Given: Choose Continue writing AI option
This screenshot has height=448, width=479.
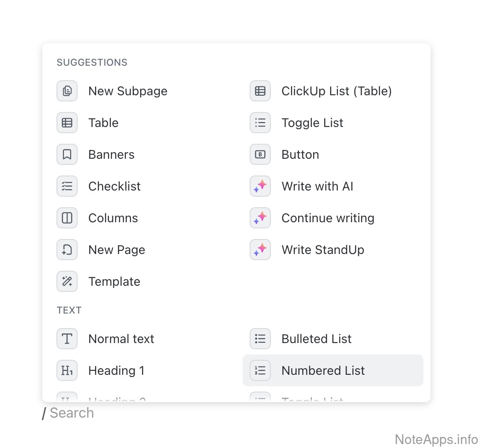Looking at the screenshot, I should point(327,218).
